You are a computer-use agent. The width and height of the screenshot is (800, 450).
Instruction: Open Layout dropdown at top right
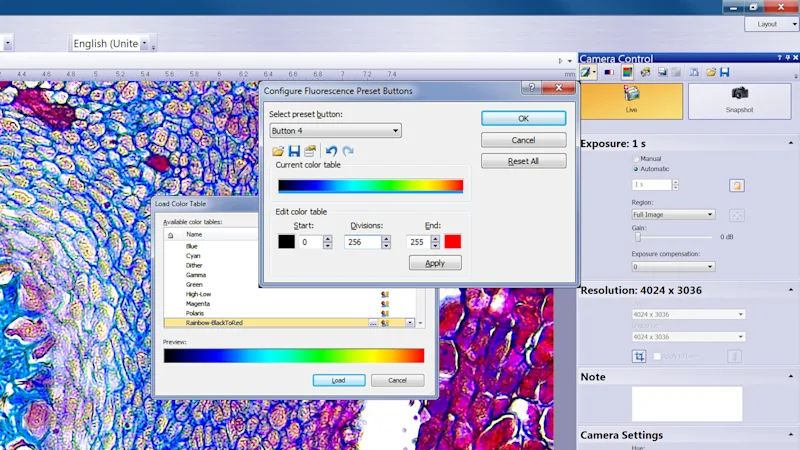click(x=771, y=24)
